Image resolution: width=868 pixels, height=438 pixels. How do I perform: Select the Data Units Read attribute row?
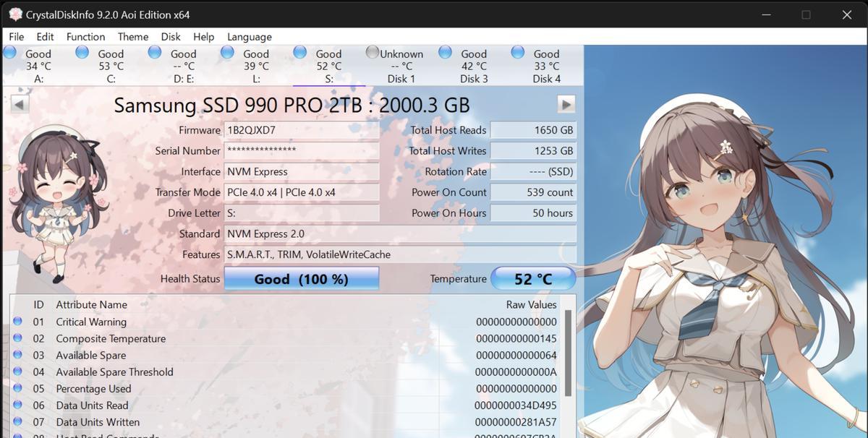coord(286,405)
